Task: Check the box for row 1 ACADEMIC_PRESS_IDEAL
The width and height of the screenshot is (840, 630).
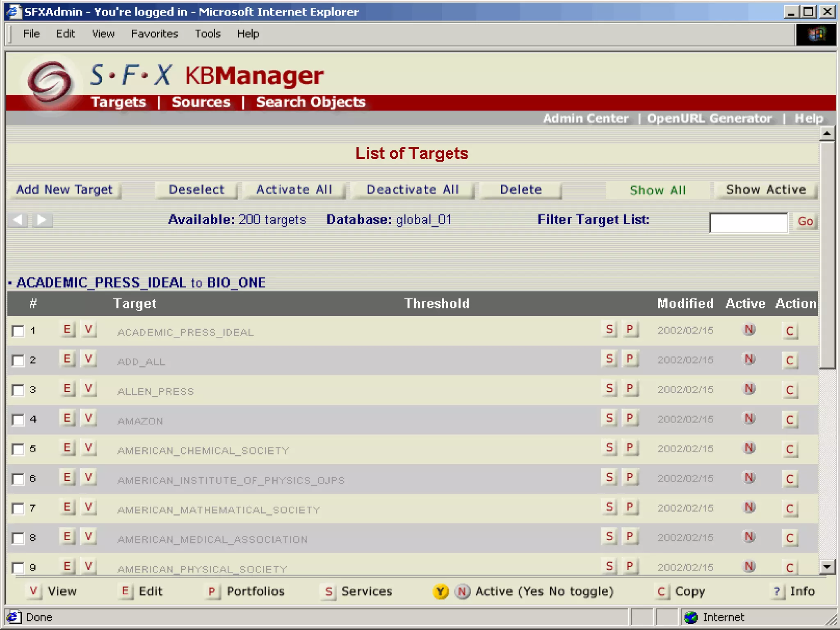Action: pos(18,331)
